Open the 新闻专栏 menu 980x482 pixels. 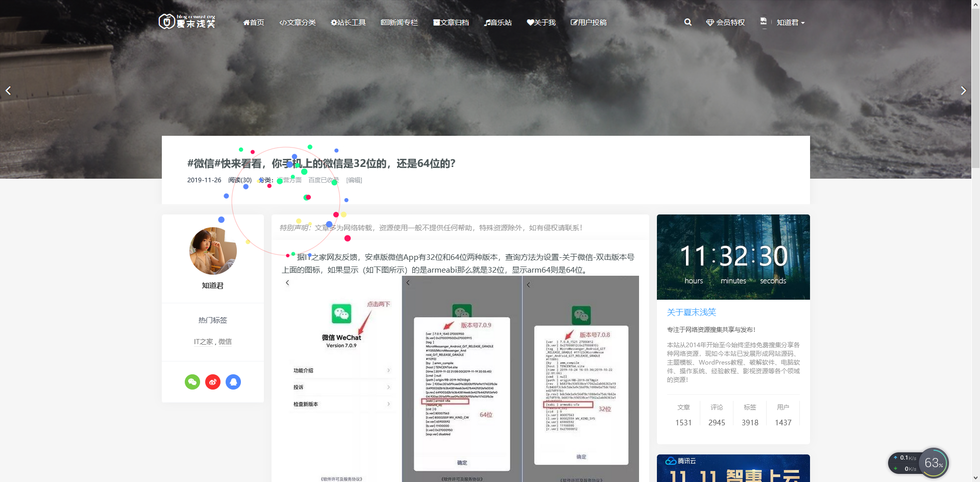(399, 22)
